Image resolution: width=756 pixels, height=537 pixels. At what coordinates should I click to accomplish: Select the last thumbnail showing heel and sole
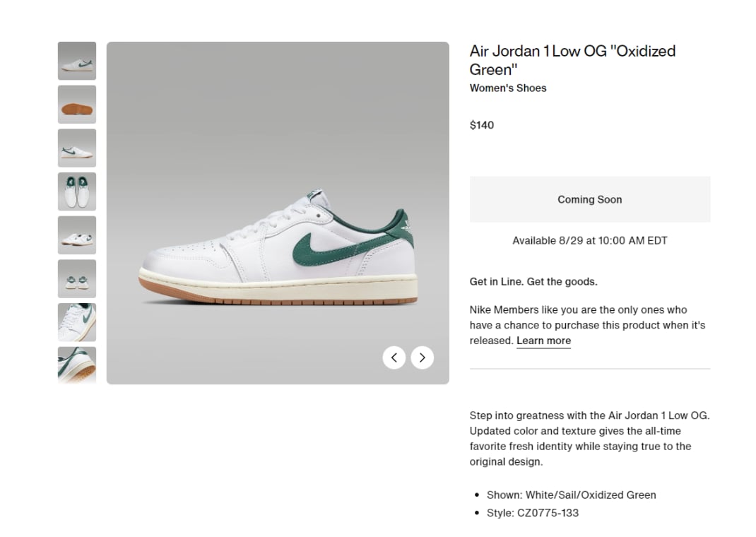coord(77,365)
